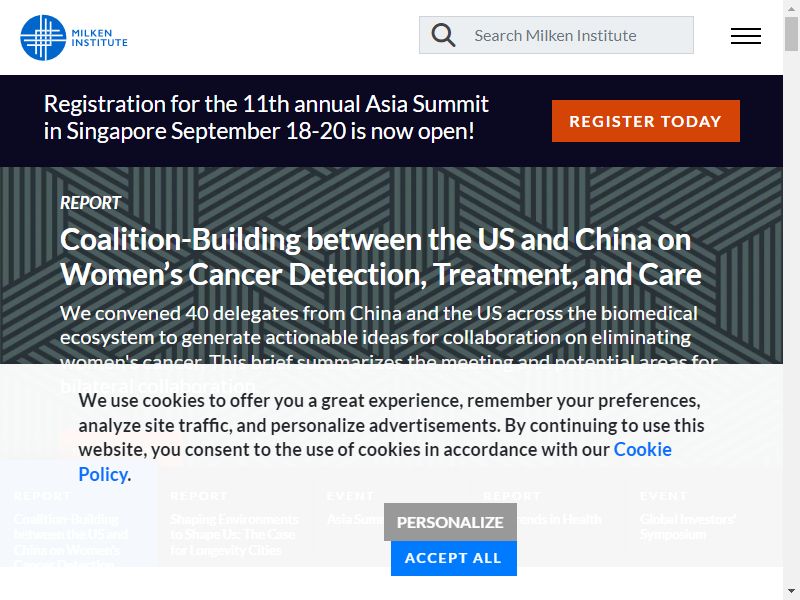Viewport: 800px width, 600px height.
Task: Click the REGISTER TODAY button
Action: click(x=645, y=121)
